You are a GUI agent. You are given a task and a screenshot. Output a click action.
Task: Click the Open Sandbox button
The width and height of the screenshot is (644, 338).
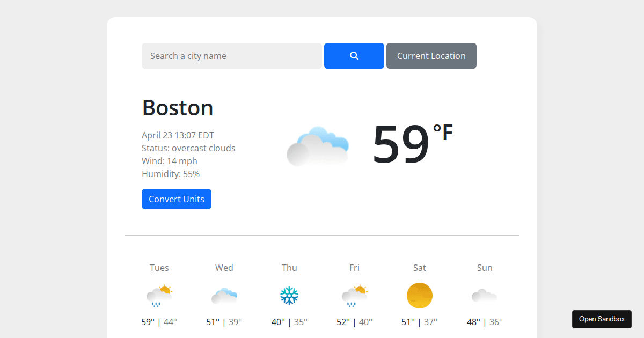pyautogui.click(x=602, y=319)
